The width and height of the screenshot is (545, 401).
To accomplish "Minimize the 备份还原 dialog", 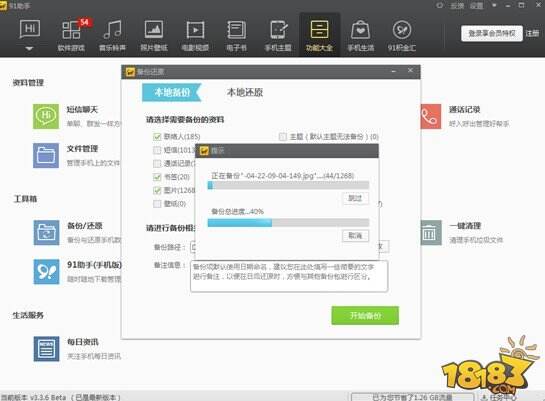I will [394, 71].
